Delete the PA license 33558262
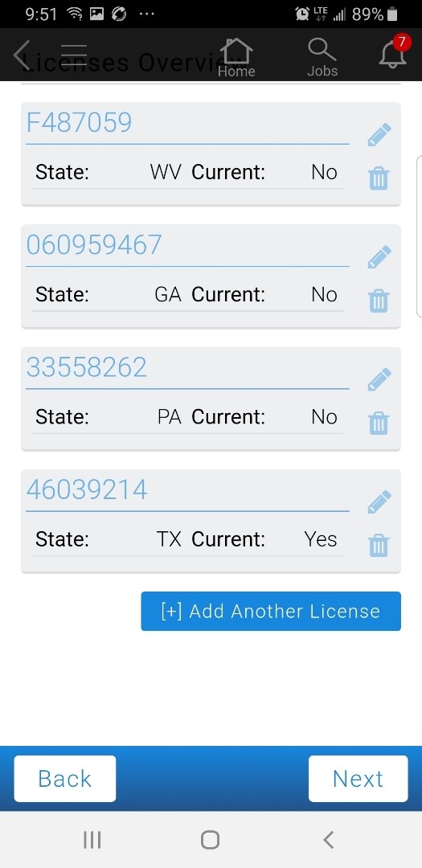Viewport: 422px width, 868px height. pyautogui.click(x=379, y=424)
